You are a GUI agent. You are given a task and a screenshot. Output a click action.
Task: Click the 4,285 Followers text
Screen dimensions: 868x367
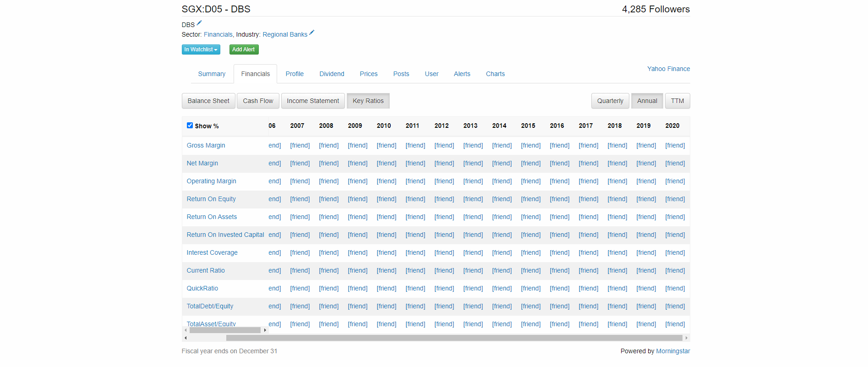[655, 9]
